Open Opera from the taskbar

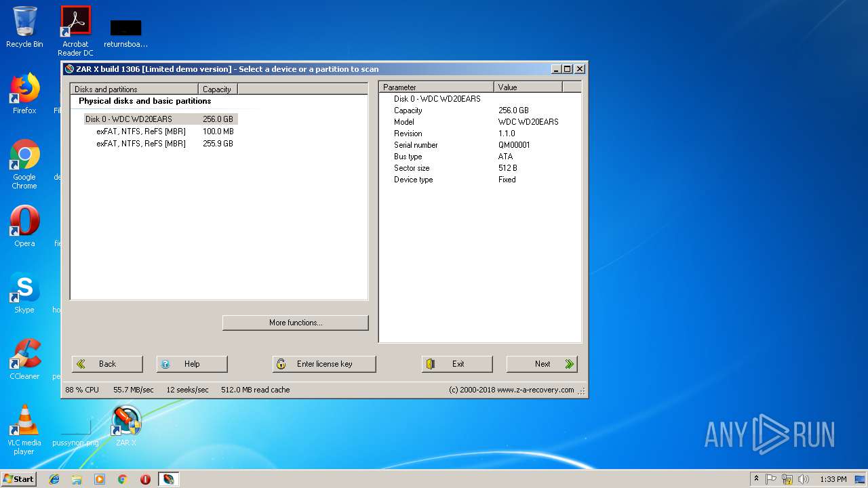145,479
